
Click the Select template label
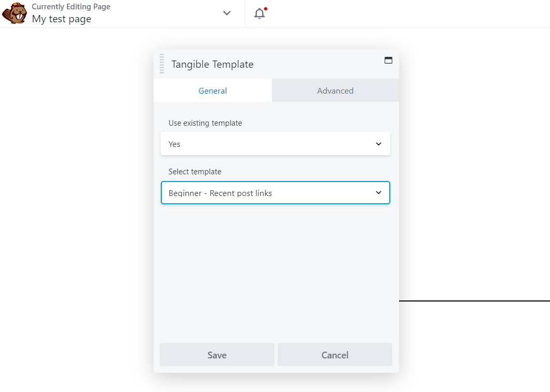point(195,172)
